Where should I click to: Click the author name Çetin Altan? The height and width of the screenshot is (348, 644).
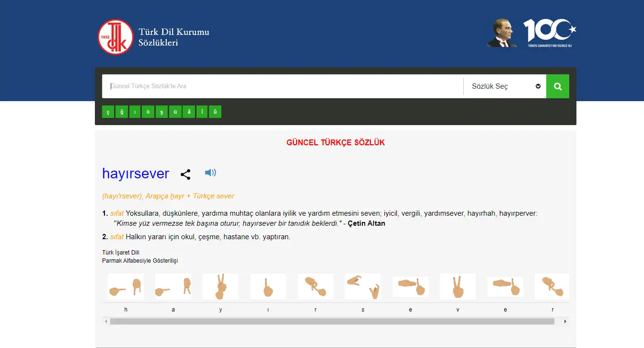[x=366, y=223]
